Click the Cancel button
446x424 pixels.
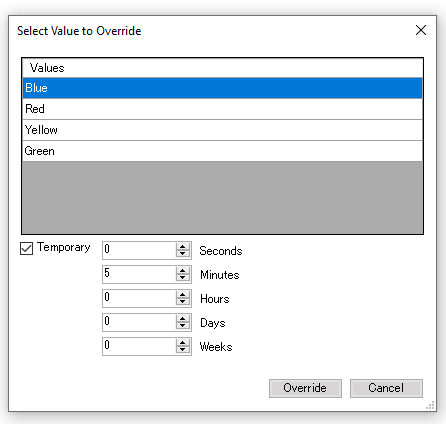coord(386,388)
